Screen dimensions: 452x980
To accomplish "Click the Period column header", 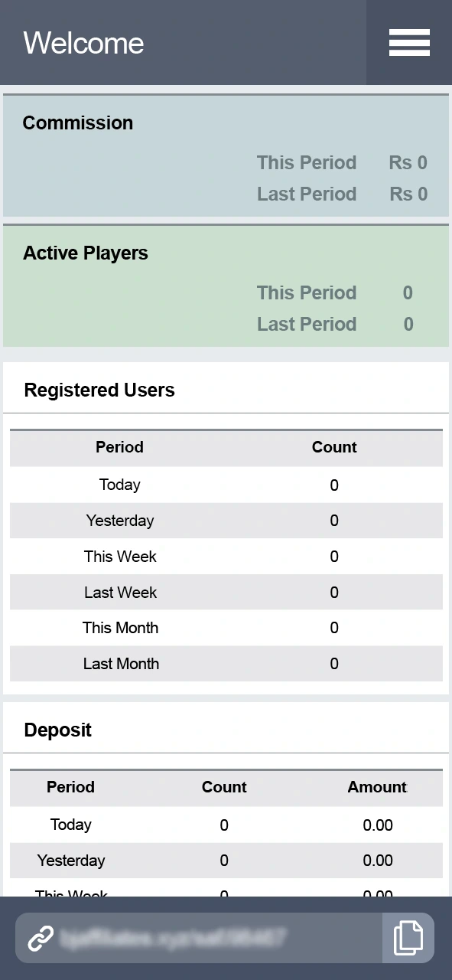I will click(119, 447).
